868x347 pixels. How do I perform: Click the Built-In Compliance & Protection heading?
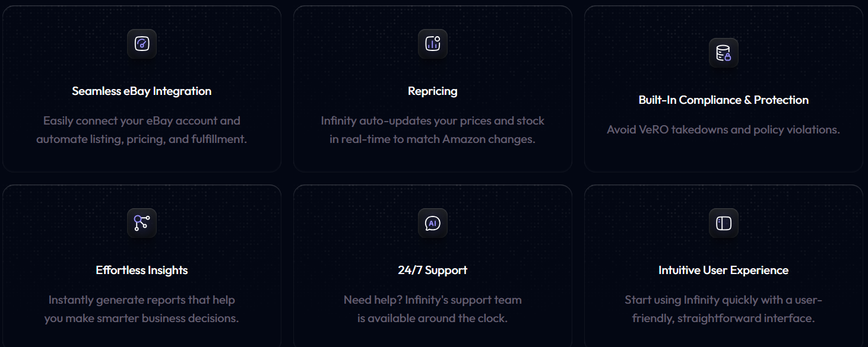pos(724,100)
